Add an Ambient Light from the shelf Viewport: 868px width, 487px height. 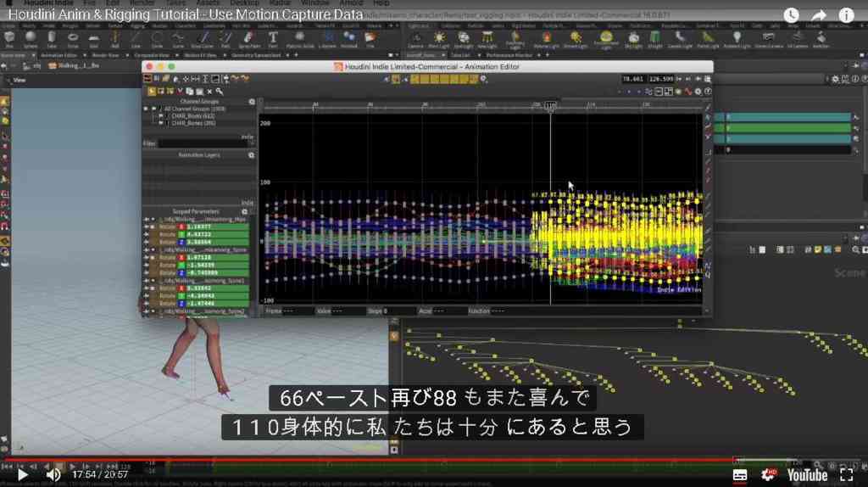coord(737,39)
